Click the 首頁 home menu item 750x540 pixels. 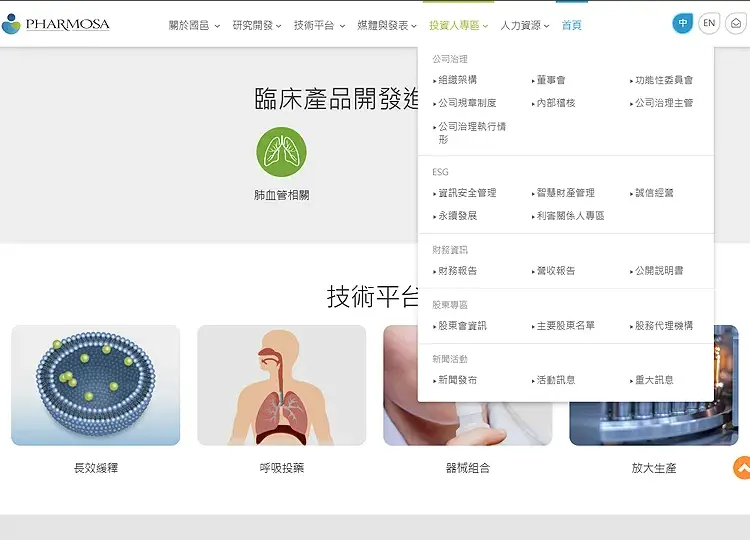pos(571,25)
